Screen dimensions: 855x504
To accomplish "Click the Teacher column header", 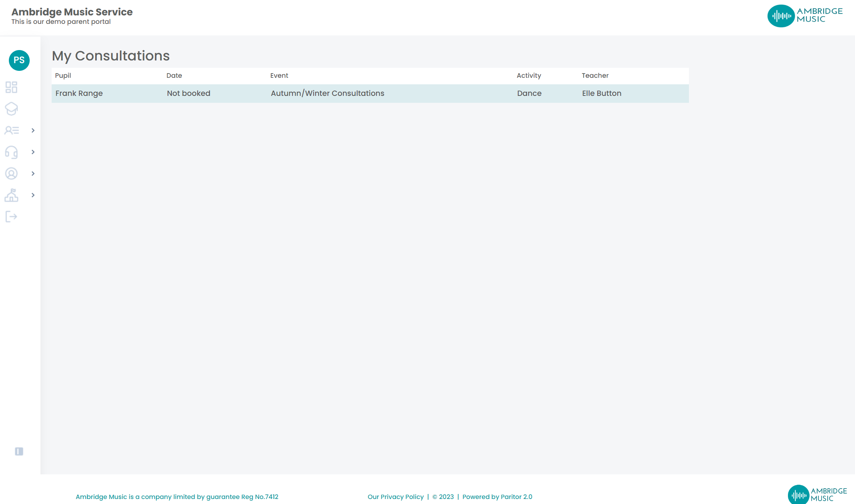I will coord(595,75).
